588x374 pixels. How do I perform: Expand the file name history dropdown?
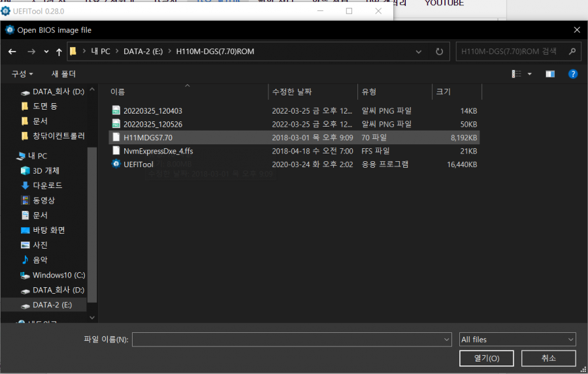point(446,339)
